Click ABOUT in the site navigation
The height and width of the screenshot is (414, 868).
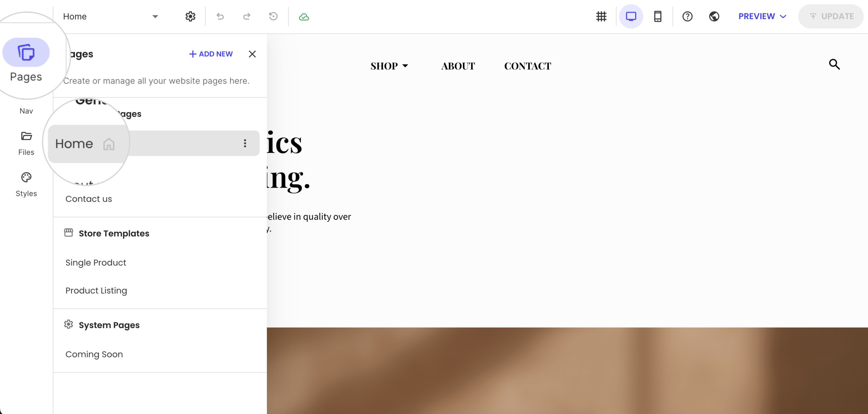[x=458, y=66]
